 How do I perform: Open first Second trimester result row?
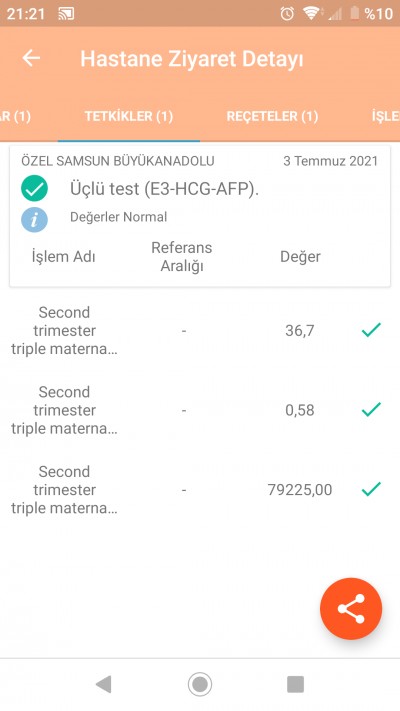click(200, 331)
